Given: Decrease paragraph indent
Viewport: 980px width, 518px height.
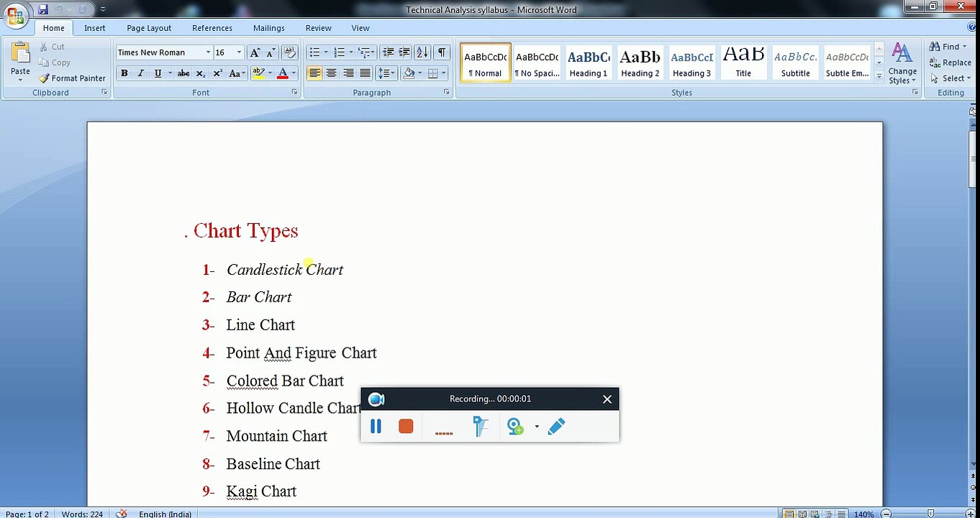Looking at the screenshot, I should pyautogui.click(x=388, y=53).
